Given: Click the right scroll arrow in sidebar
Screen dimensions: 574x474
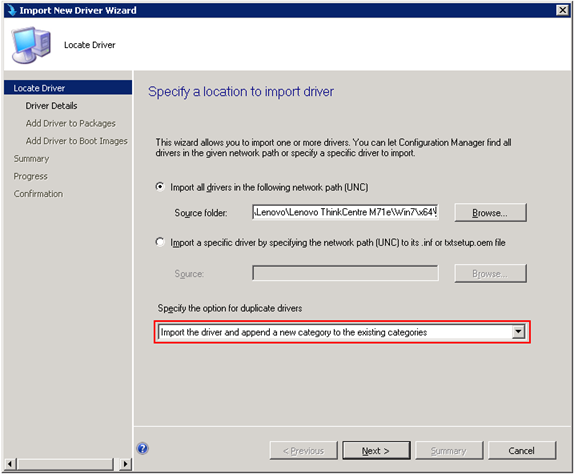Looking at the screenshot, I should click(126, 464).
